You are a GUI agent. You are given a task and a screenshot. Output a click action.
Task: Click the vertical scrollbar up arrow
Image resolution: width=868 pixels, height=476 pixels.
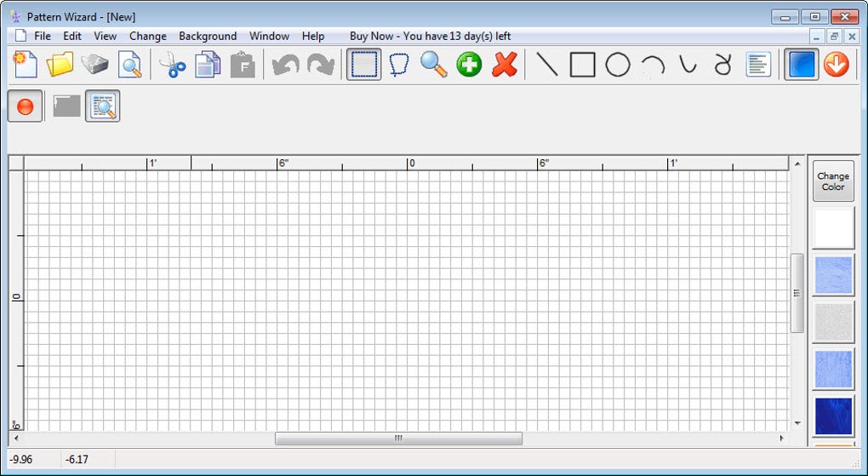[797, 163]
